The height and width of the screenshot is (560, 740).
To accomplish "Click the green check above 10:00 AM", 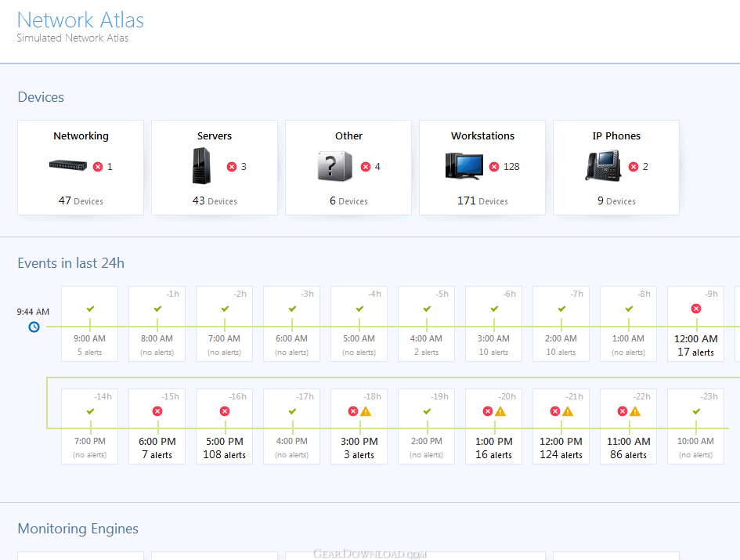I will point(696,411).
